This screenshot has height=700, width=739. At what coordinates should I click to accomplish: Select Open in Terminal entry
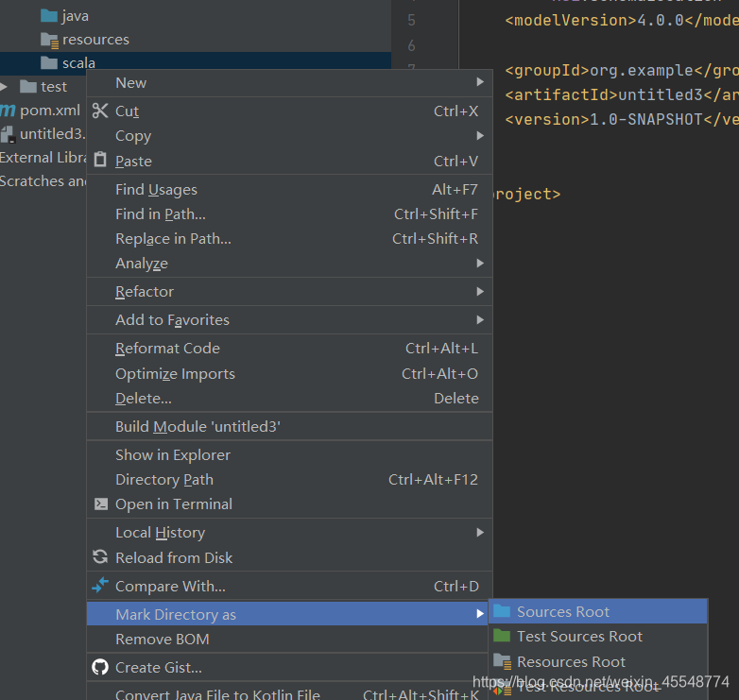point(289,504)
